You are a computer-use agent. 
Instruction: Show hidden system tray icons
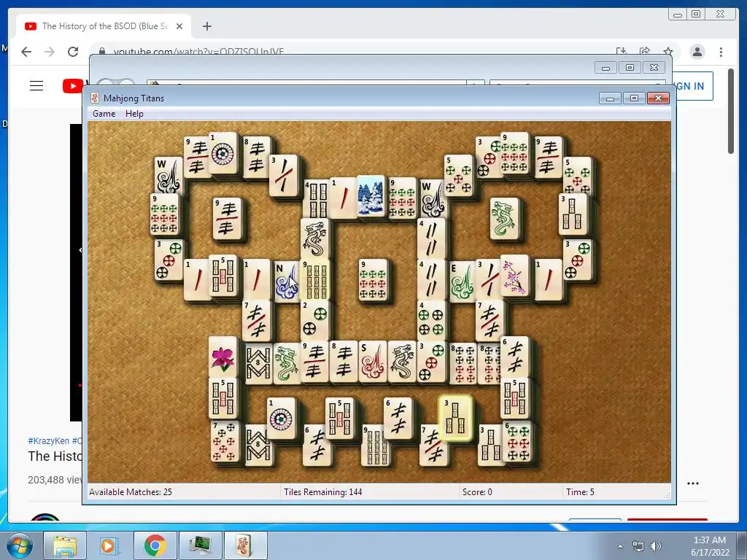pos(620,546)
